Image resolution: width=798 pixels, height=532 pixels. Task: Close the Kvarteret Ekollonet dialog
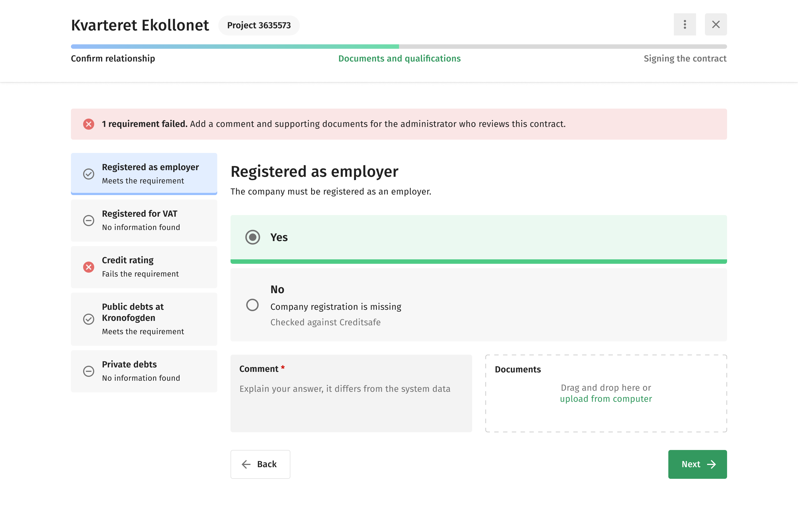(x=715, y=24)
